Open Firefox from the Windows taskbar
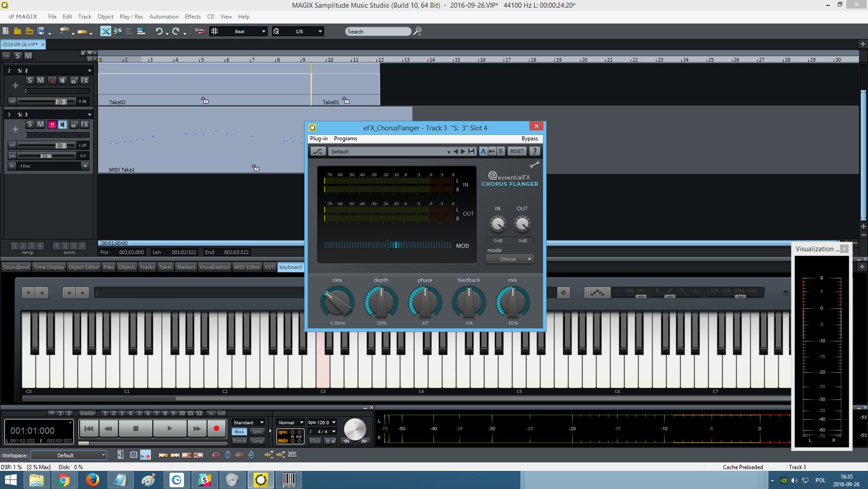Viewport: 868px width, 489px height. pos(92,479)
